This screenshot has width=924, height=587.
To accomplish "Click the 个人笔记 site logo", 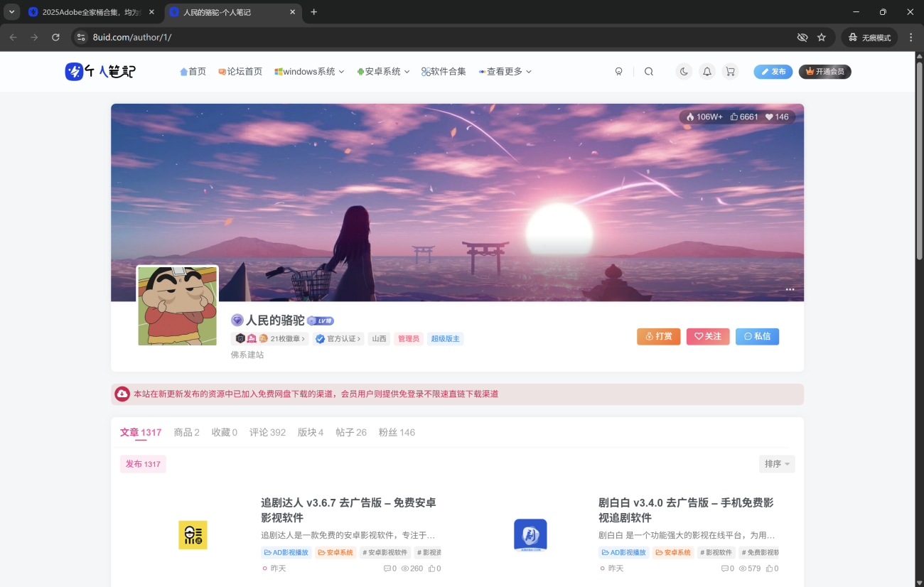I will point(100,71).
